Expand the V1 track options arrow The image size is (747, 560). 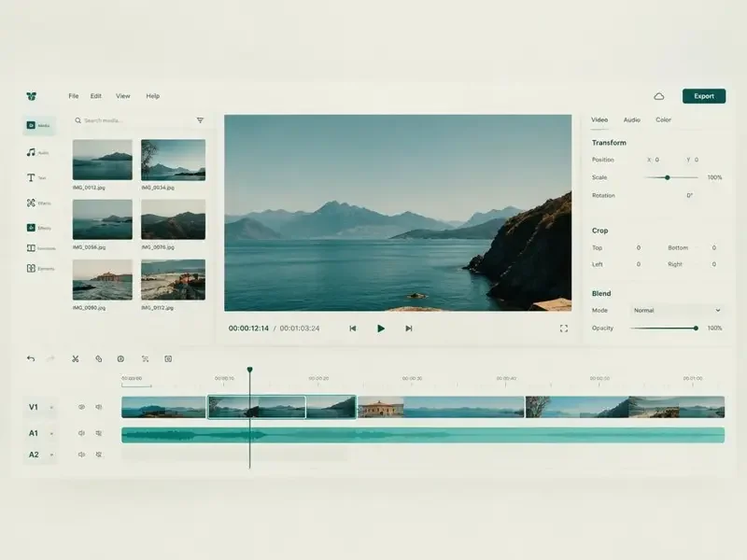coord(51,408)
